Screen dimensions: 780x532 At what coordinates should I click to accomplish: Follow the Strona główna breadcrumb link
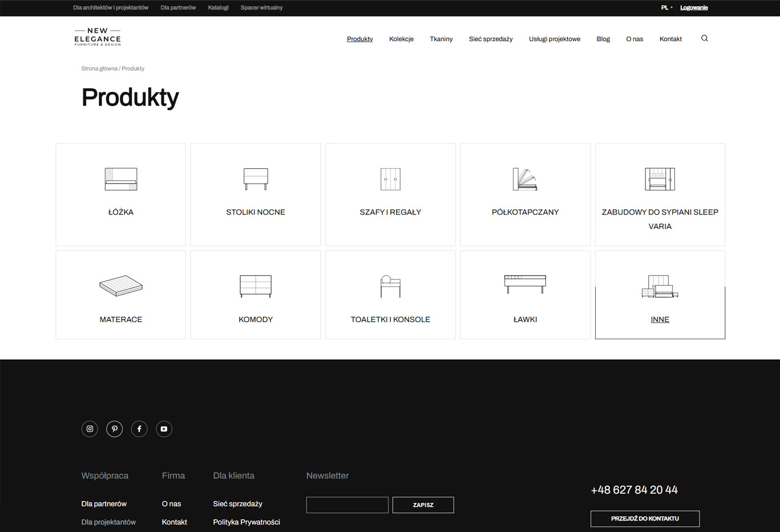[x=99, y=68]
